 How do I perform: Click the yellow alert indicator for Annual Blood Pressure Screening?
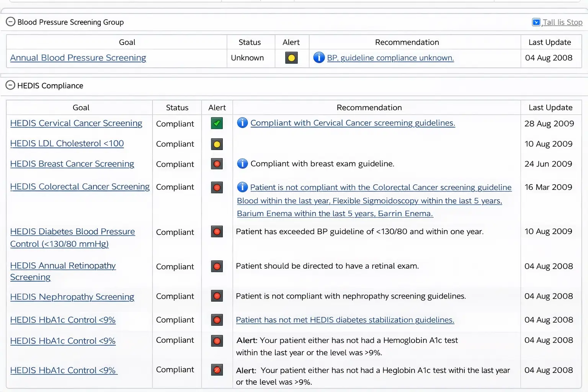point(291,58)
